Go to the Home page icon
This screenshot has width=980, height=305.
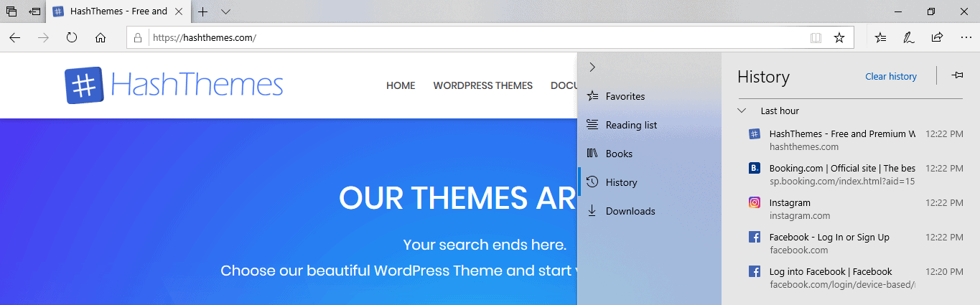[101, 38]
